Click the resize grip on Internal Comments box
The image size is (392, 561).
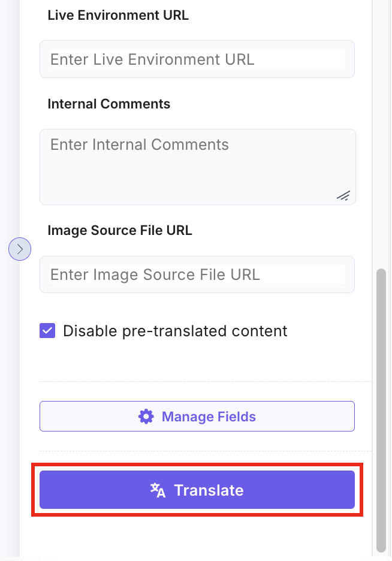click(x=343, y=195)
